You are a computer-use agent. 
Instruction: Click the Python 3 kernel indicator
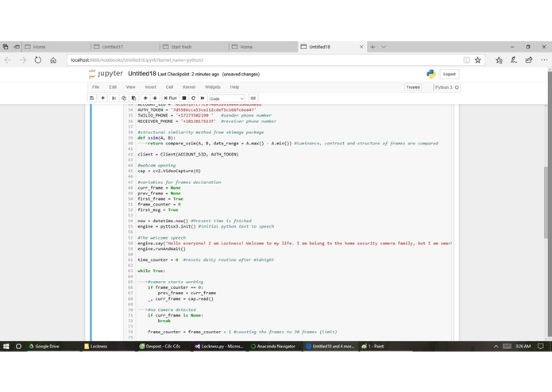click(446, 87)
